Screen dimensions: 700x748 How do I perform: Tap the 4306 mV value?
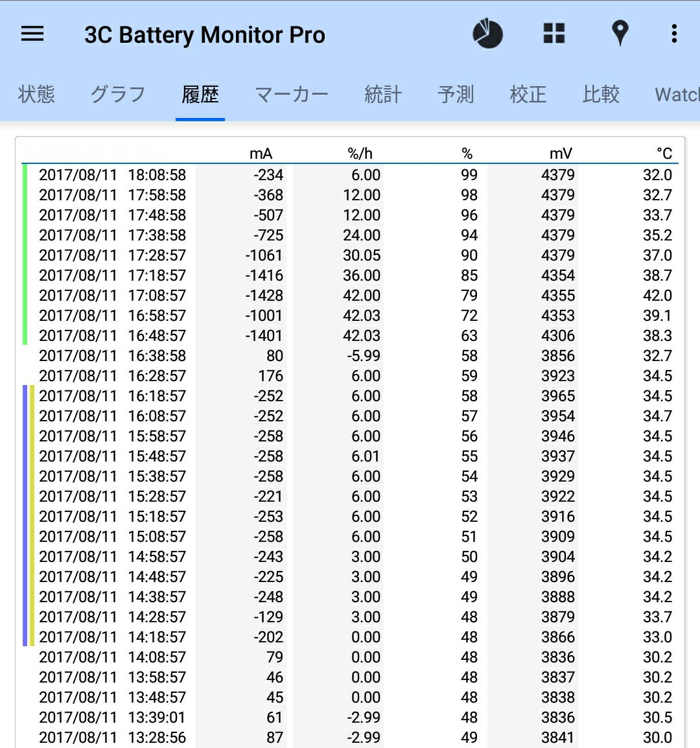(558, 335)
